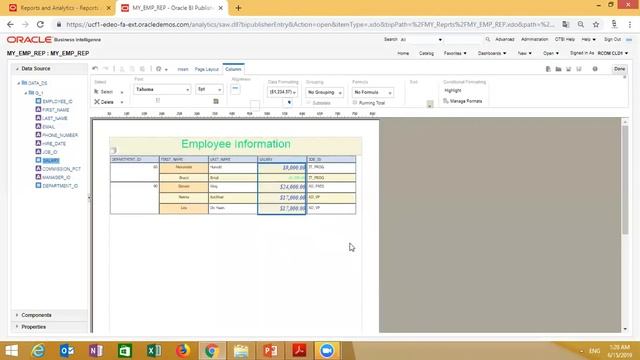
Task: Click the Home link
Action: tap(403, 53)
